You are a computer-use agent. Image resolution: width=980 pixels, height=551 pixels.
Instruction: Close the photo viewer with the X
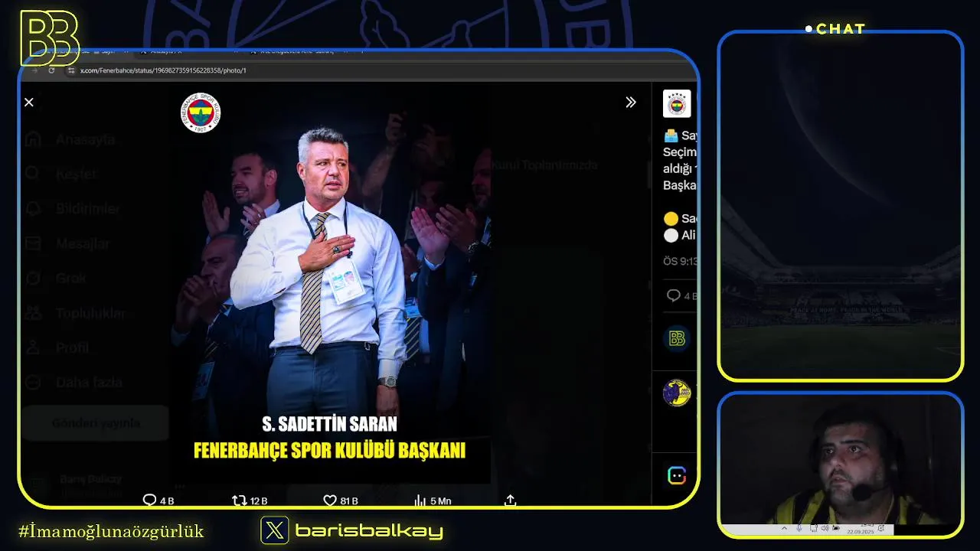click(29, 103)
